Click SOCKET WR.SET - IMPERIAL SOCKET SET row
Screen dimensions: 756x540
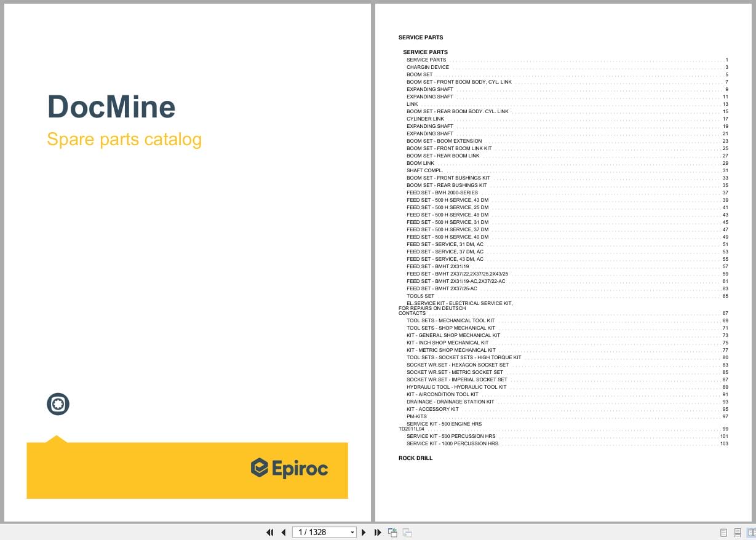point(567,379)
